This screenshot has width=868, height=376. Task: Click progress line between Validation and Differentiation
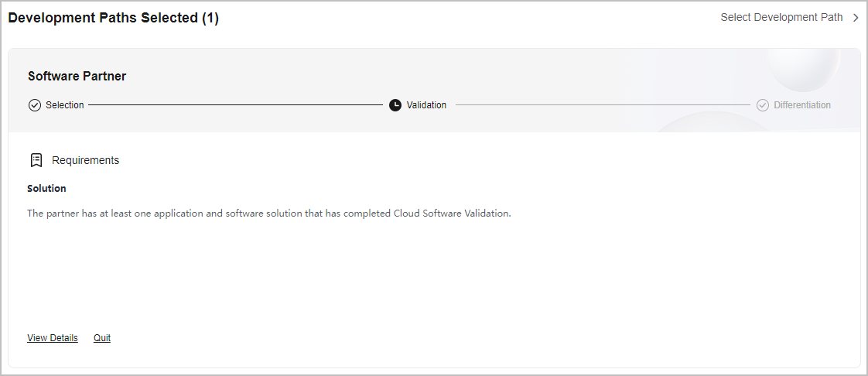(603, 105)
